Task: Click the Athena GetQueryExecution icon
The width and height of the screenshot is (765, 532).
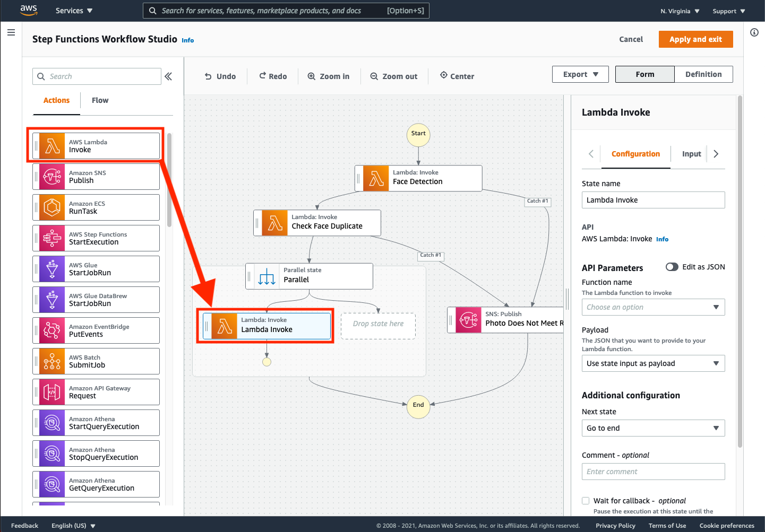Action: point(52,484)
